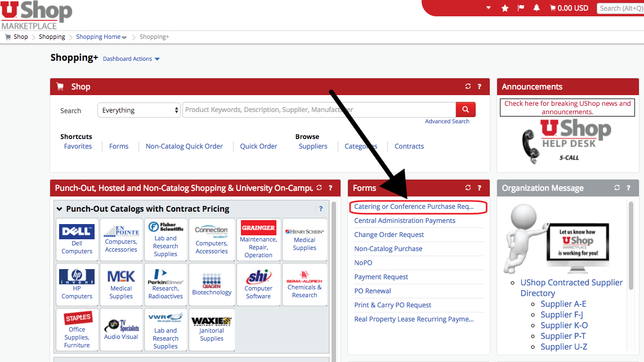This screenshot has width=644, height=362.
Task: Open help for Organization Message panel
Action: point(628,188)
